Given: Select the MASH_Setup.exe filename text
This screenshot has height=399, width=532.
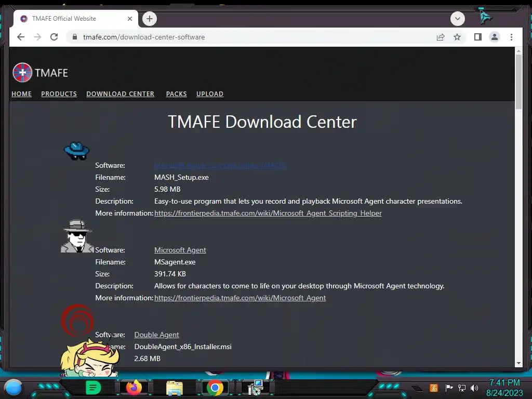Looking at the screenshot, I should [x=181, y=178].
